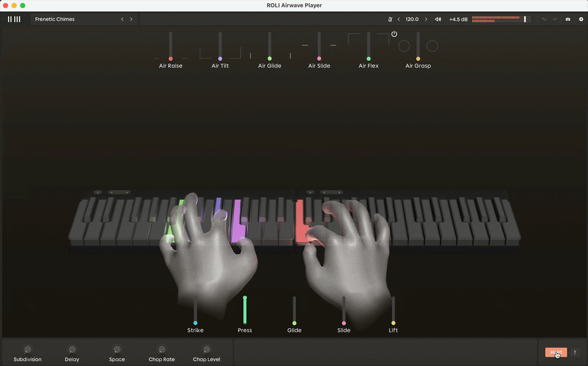Select the Air Grasp label

418,66
